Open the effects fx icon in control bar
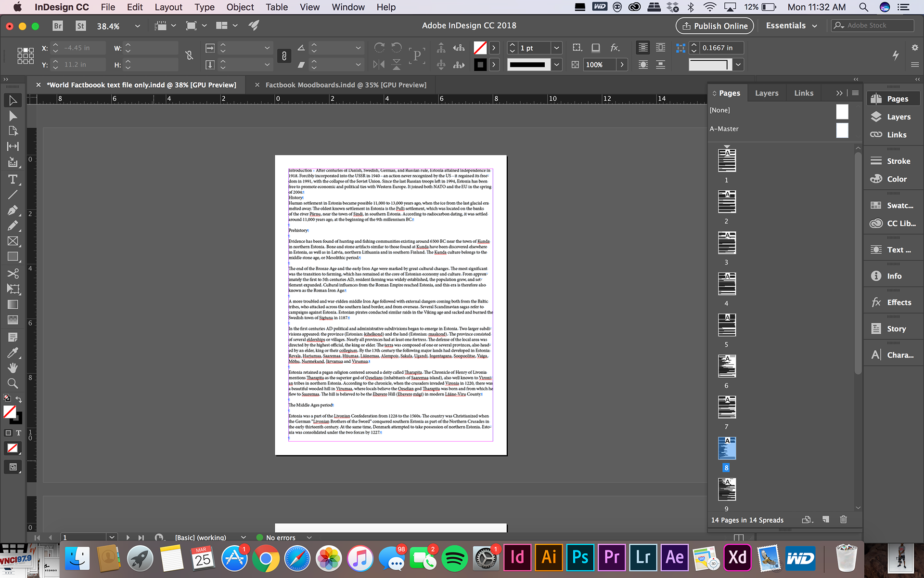 pyautogui.click(x=615, y=48)
